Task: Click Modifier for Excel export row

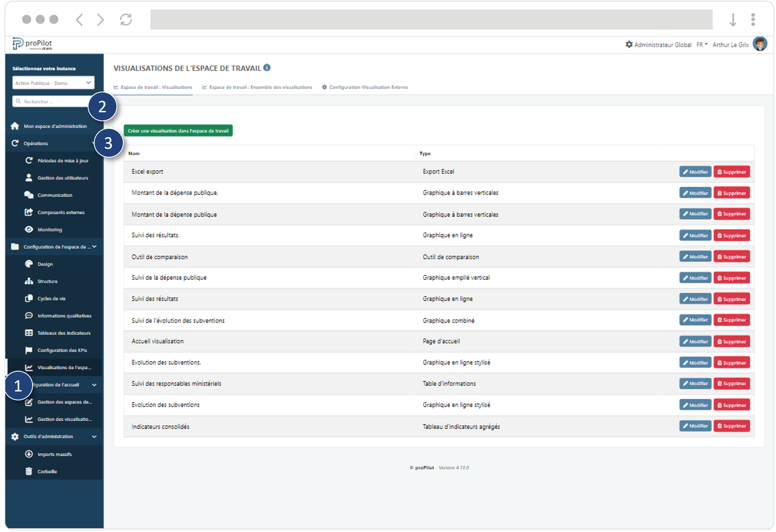Action: (695, 172)
